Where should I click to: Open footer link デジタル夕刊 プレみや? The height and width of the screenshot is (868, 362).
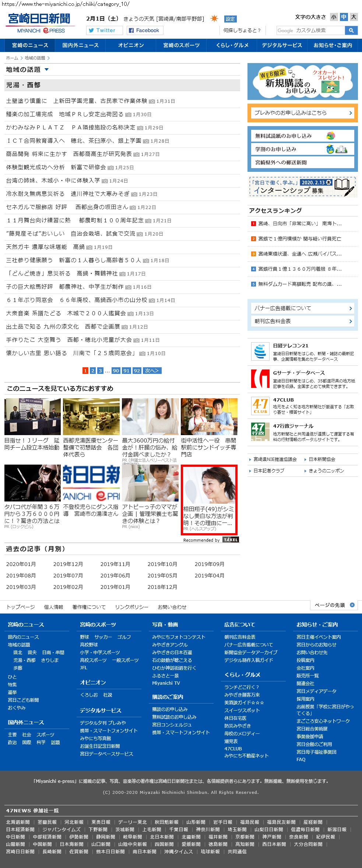103,723
